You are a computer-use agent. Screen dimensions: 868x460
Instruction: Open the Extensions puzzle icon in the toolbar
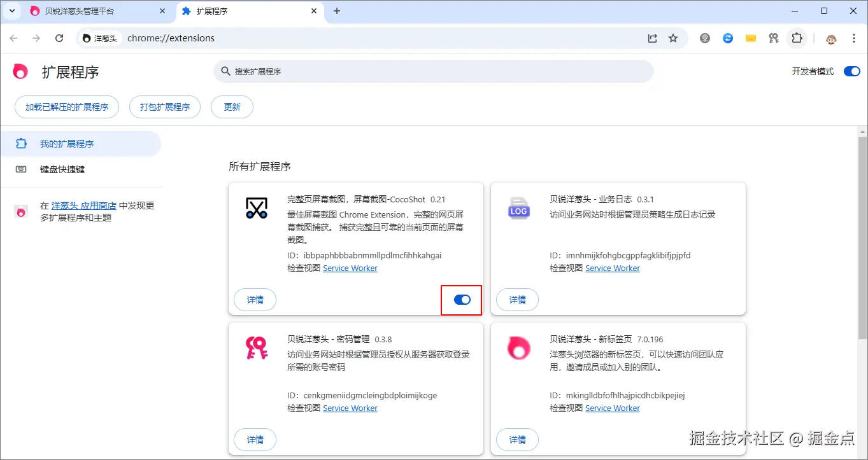(x=797, y=38)
